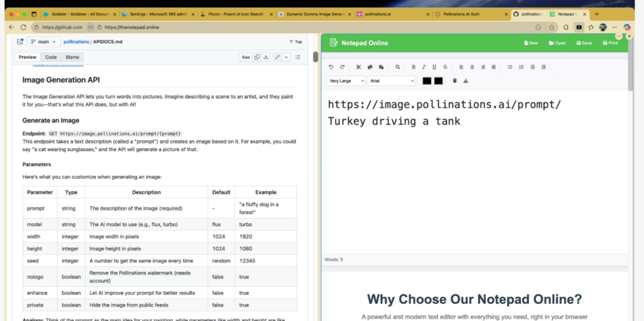
Task: Center align the notepad text
Action: point(472,67)
